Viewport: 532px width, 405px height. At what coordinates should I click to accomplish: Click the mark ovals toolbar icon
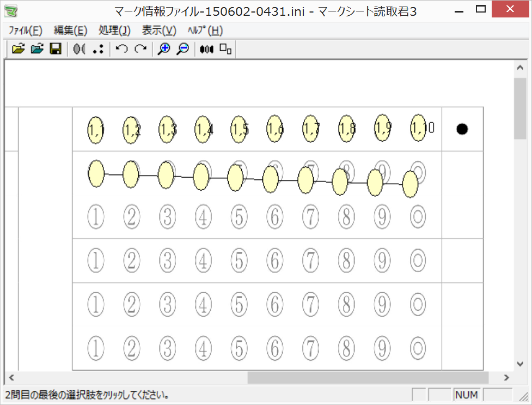80,49
